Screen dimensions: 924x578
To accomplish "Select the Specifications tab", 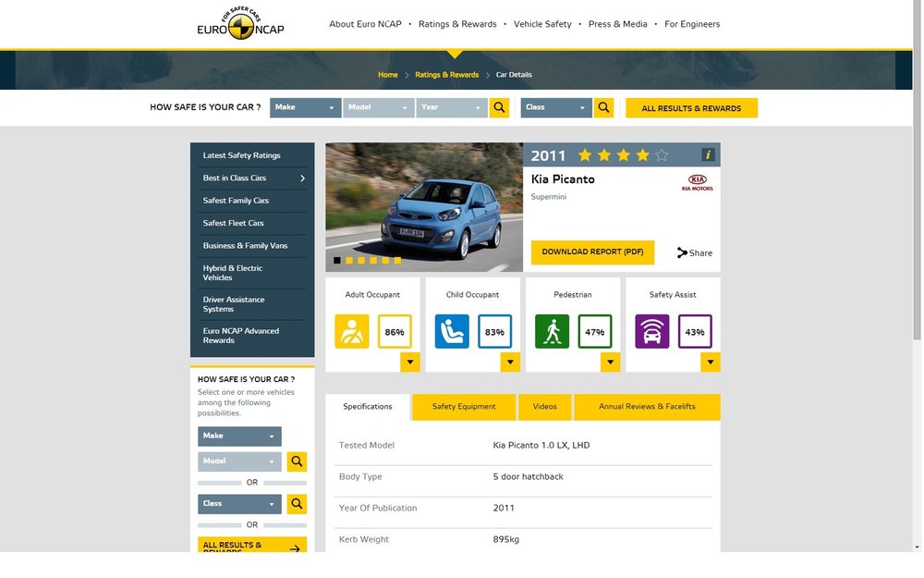I will coord(368,407).
